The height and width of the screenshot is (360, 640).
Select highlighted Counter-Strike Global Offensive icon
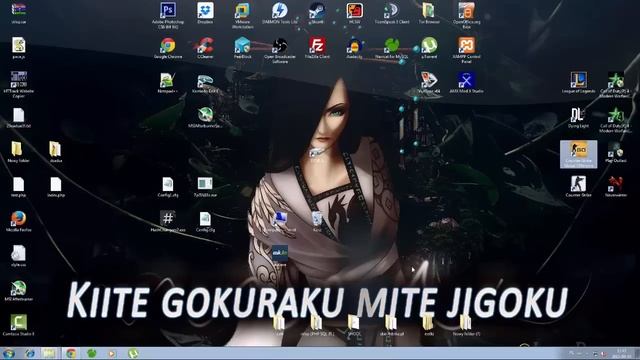[578, 154]
